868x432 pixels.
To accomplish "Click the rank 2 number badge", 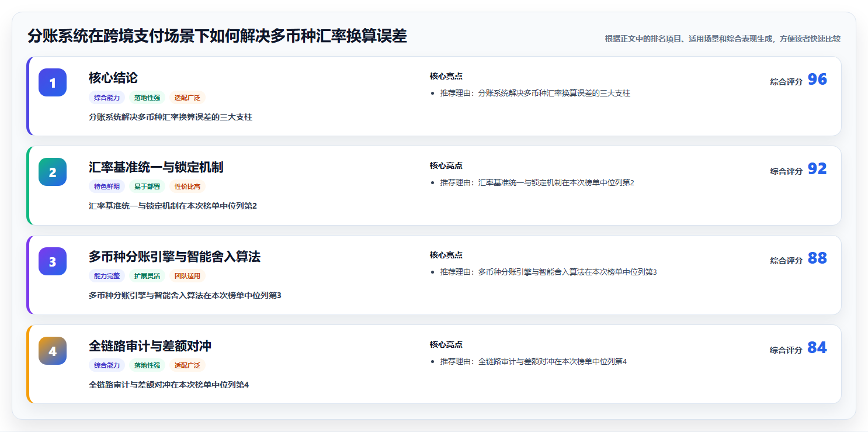I will click(x=53, y=172).
